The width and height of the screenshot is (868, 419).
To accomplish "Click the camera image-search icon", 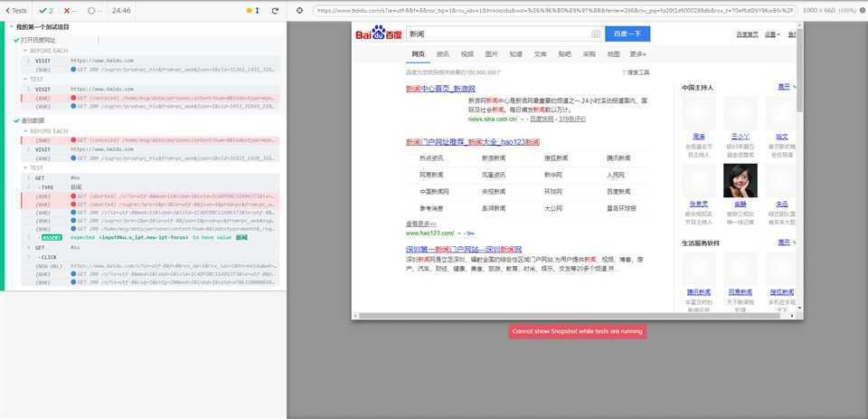I will click(596, 33).
